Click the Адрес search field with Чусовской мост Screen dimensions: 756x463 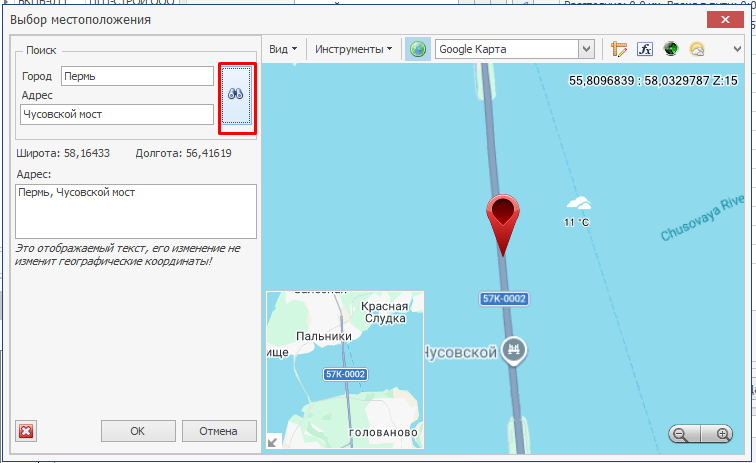coord(116,115)
